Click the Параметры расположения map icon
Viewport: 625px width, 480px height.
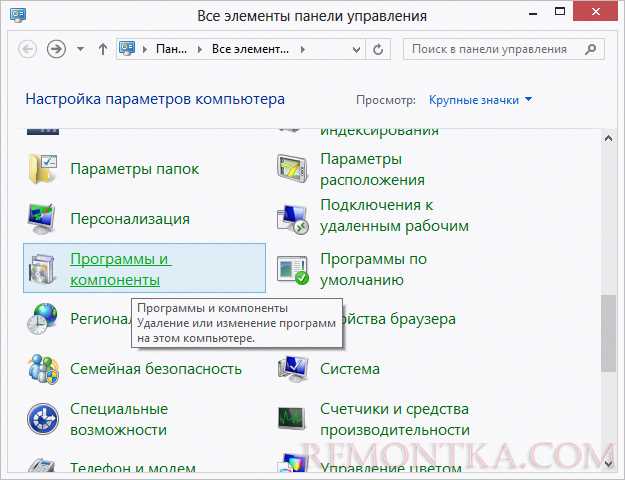tap(293, 169)
